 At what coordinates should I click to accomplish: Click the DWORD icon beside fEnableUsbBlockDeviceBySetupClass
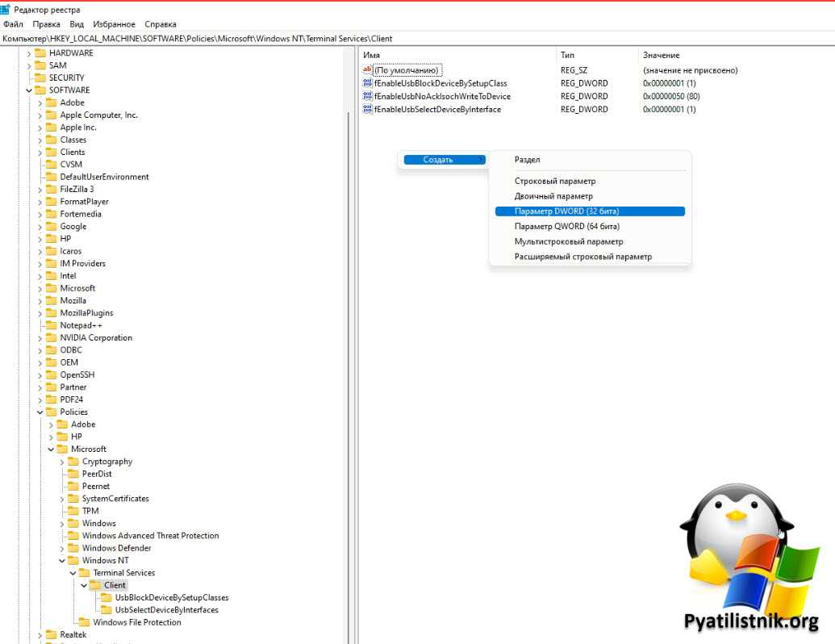pyautogui.click(x=368, y=83)
